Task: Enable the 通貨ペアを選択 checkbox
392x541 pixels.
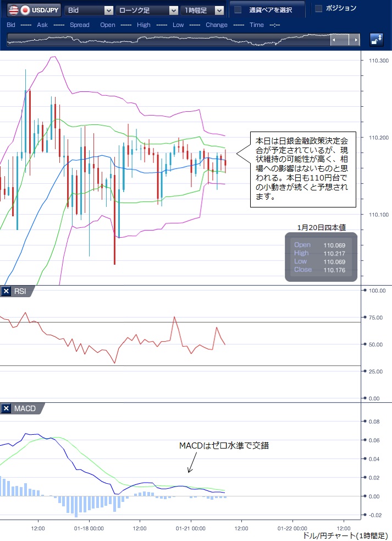Action: (238, 10)
